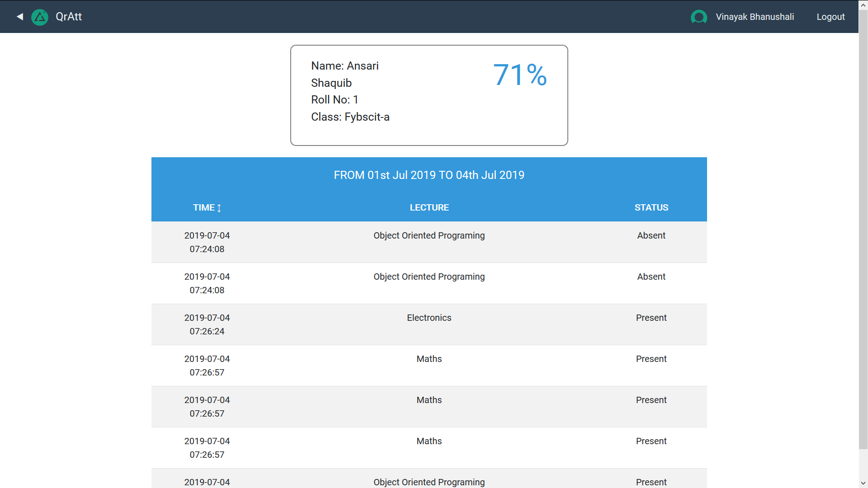Click the 07:26:24 time cell

(207, 331)
